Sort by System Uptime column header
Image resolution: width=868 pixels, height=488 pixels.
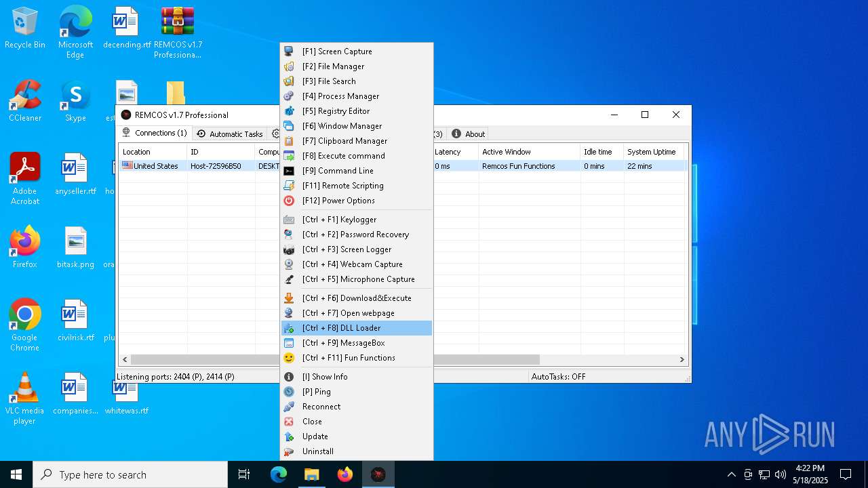click(x=654, y=152)
